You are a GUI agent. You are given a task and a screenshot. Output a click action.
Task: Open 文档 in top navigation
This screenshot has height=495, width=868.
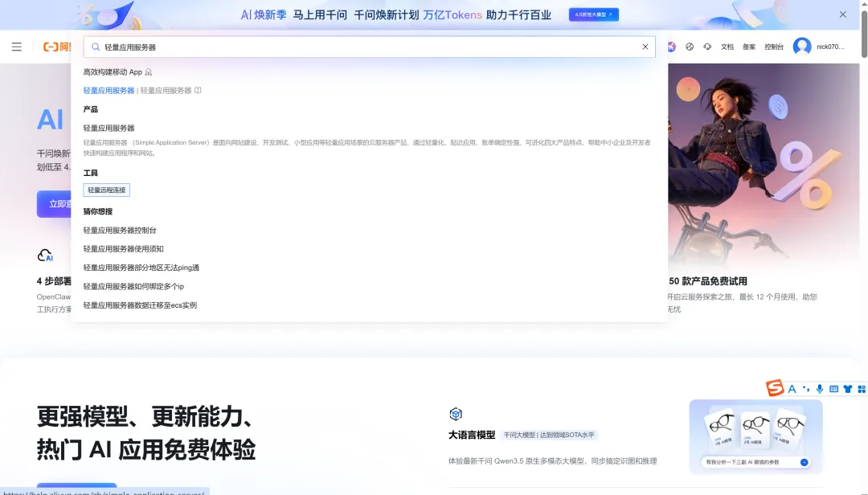[x=727, y=47]
